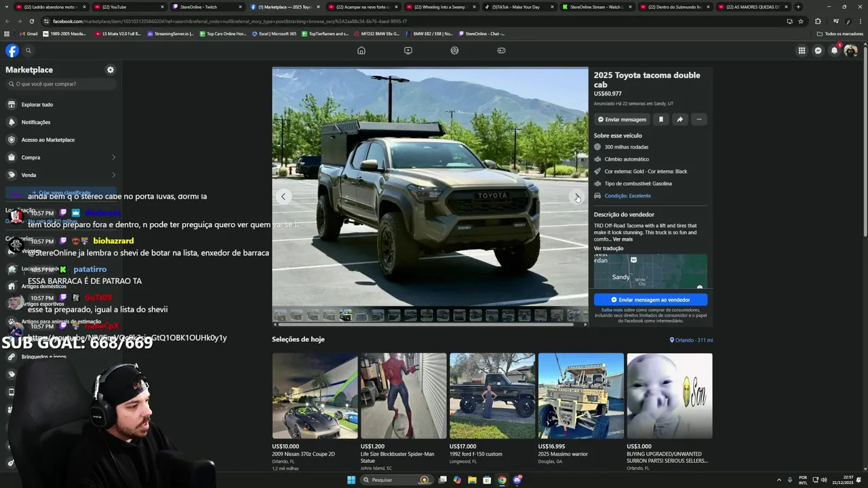Bookmark this page with star icon
This screenshot has width=868, height=488.
tap(801, 21)
